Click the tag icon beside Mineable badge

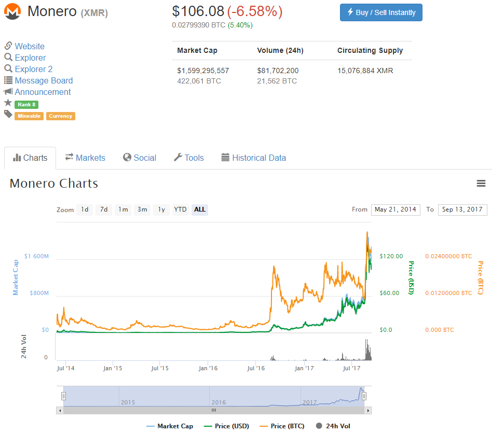[7, 115]
